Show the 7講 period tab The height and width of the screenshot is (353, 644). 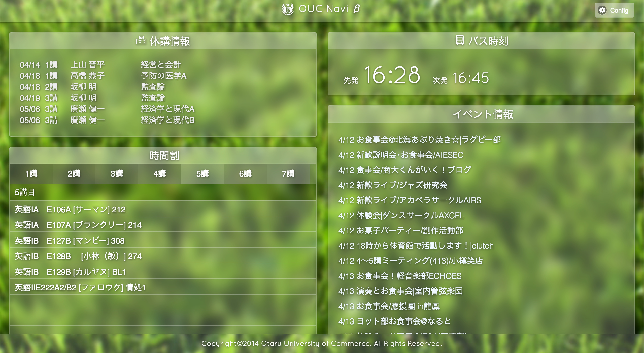(288, 174)
